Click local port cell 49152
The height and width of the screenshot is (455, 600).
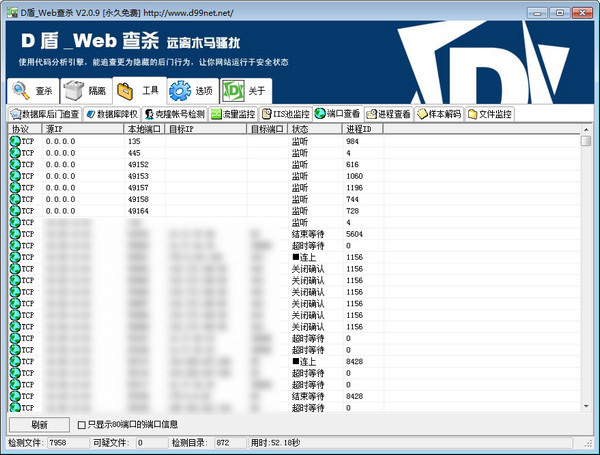coord(138,165)
